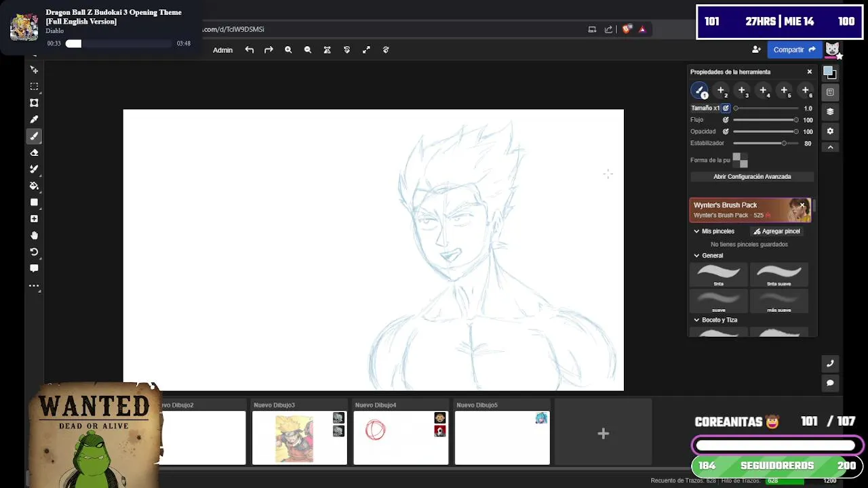Select brush slot 1
The width and height of the screenshot is (868, 488).
700,90
